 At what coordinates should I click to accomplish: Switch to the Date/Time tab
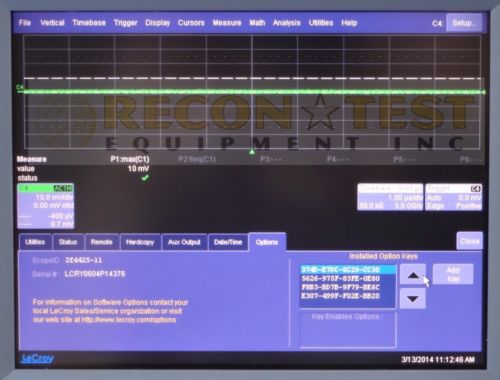[x=228, y=242]
